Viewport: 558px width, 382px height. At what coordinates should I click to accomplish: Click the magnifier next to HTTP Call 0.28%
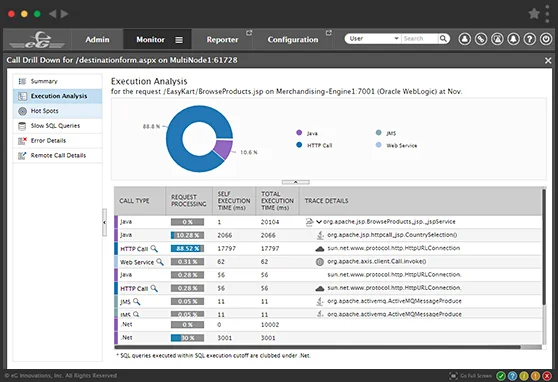pos(154,288)
